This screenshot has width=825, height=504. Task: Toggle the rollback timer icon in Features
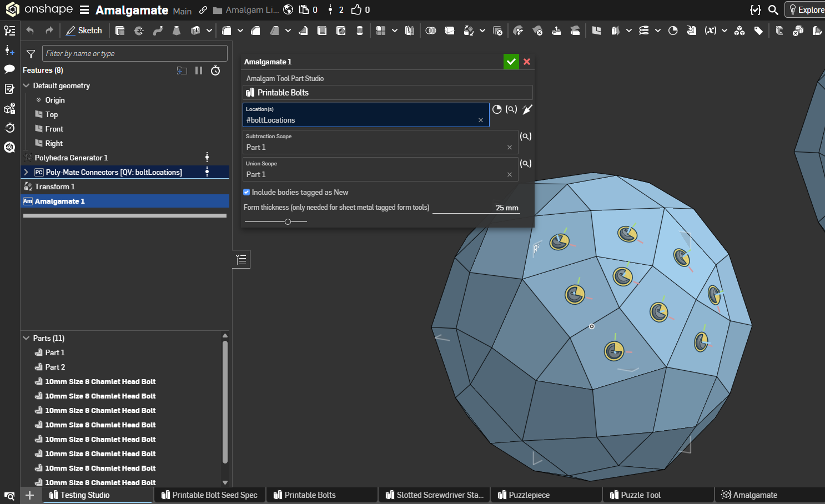point(216,70)
